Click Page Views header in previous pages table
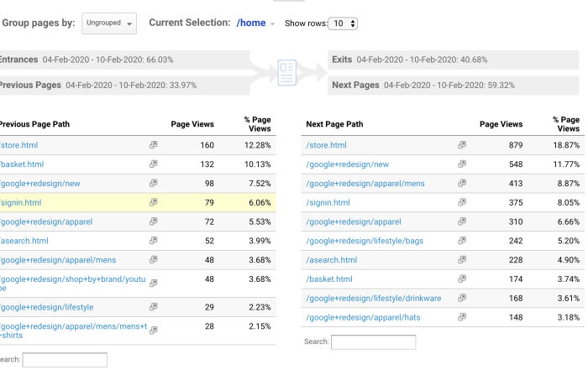 [x=192, y=124]
